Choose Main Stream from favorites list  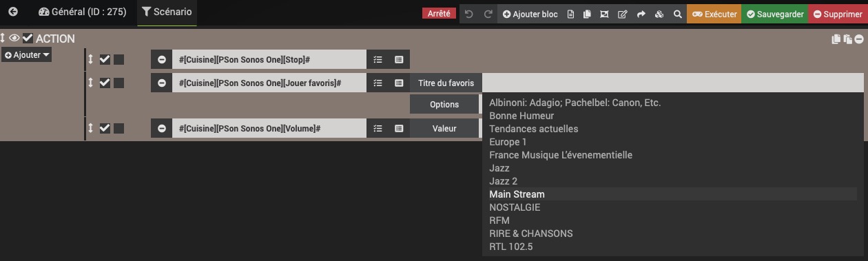click(x=672, y=194)
